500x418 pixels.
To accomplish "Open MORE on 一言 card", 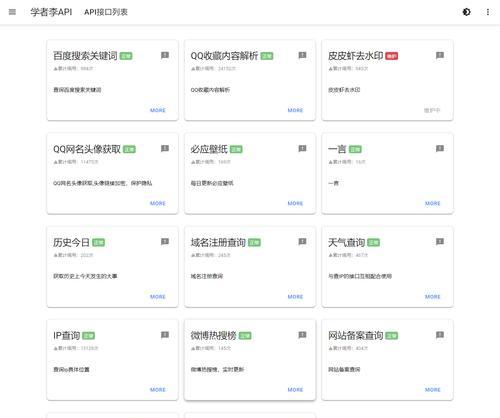I will (433, 203).
